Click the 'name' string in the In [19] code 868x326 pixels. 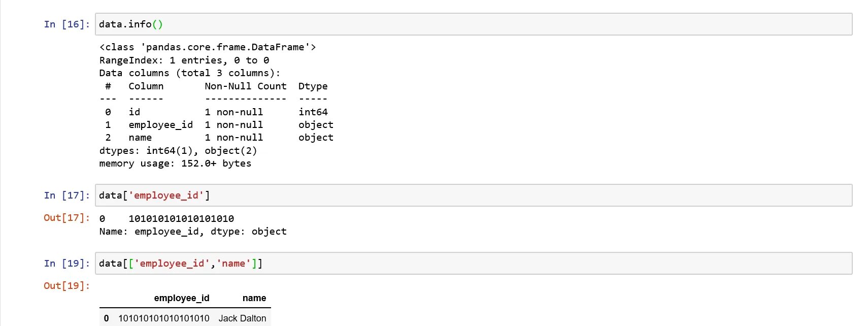coord(233,264)
